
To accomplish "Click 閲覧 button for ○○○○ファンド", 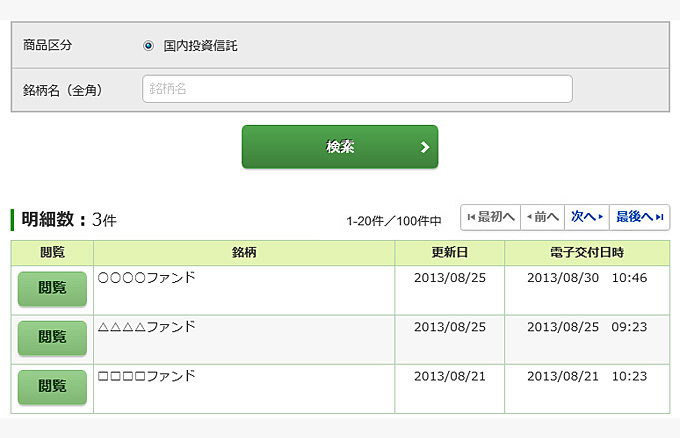I will point(52,288).
